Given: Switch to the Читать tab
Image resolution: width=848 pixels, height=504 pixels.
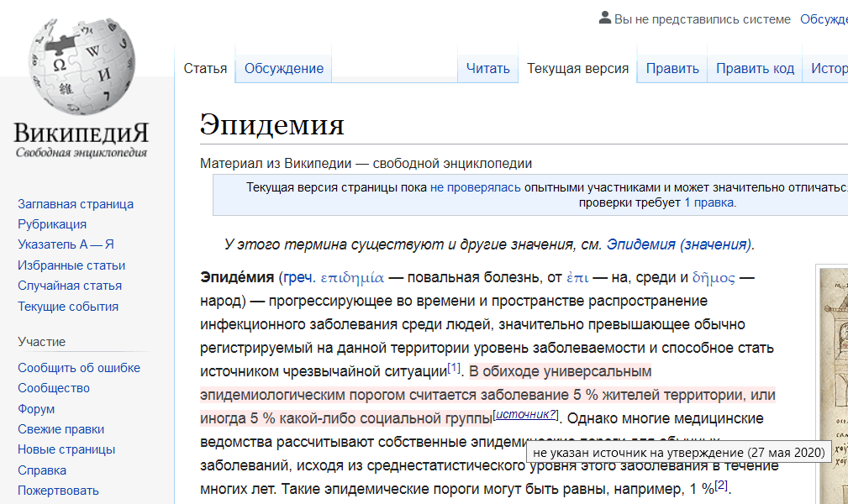Looking at the screenshot, I should click(487, 69).
